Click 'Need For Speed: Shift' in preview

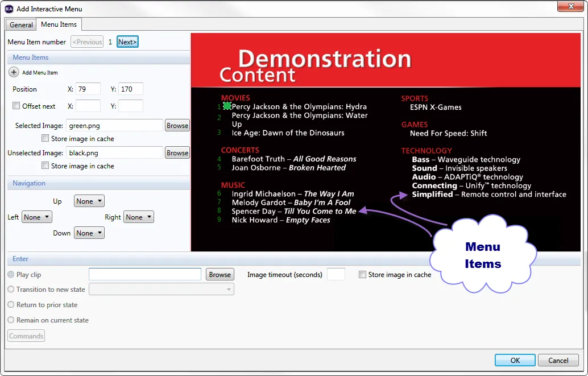[448, 133]
